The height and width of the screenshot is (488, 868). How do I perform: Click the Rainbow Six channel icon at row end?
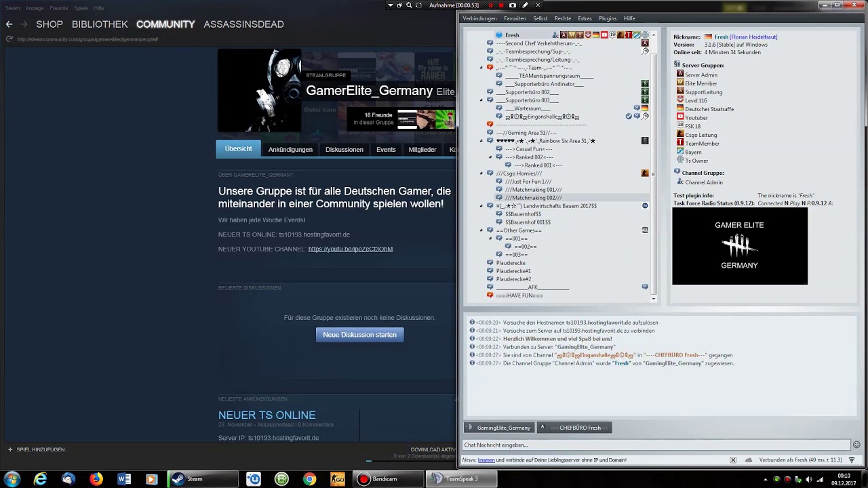pyautogui.click(x=645, y=140)
